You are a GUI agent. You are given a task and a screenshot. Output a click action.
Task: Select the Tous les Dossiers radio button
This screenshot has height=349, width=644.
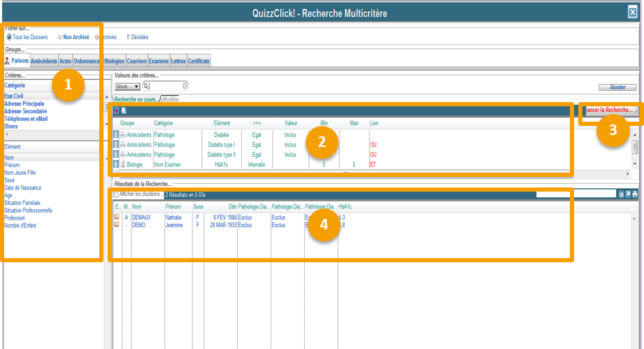(9, 37)
